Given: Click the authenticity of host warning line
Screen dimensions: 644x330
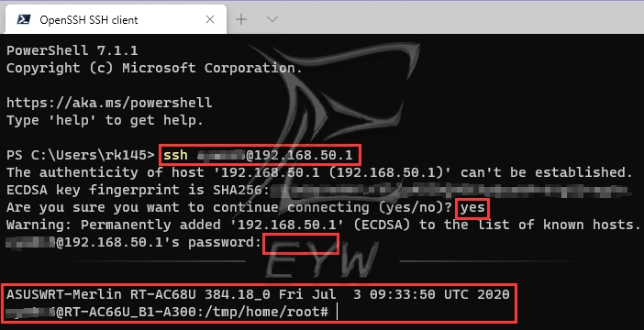Looking at the screenshot, I should pos(319,172).
